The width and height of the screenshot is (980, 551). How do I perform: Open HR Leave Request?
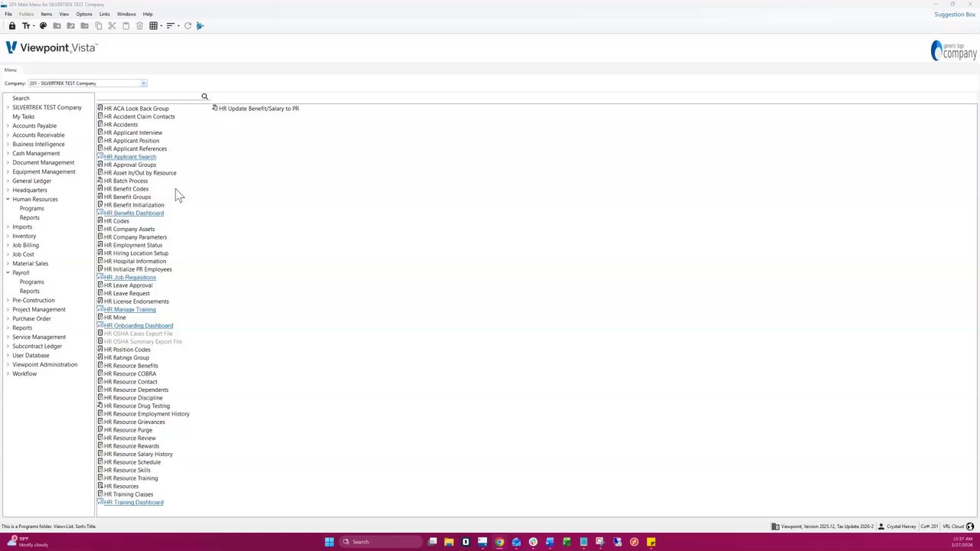pyautogui.click(x=126, y=293)
